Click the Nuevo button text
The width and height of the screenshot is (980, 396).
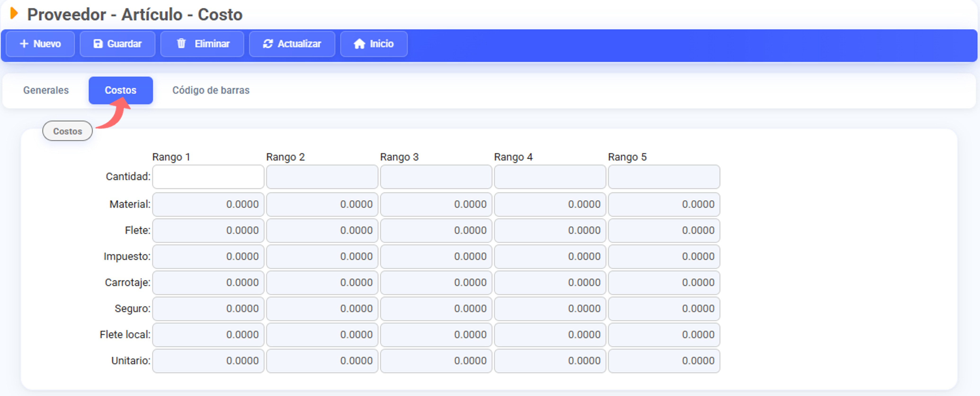tap(47, 44)
